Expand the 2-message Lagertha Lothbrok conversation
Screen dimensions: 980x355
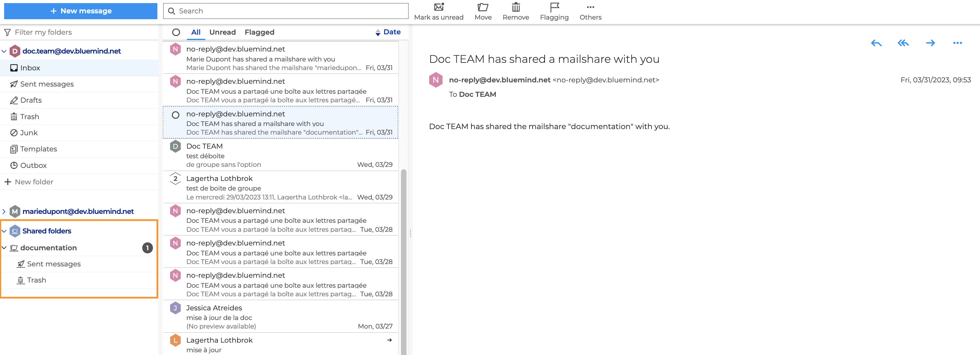pos(175,179)
